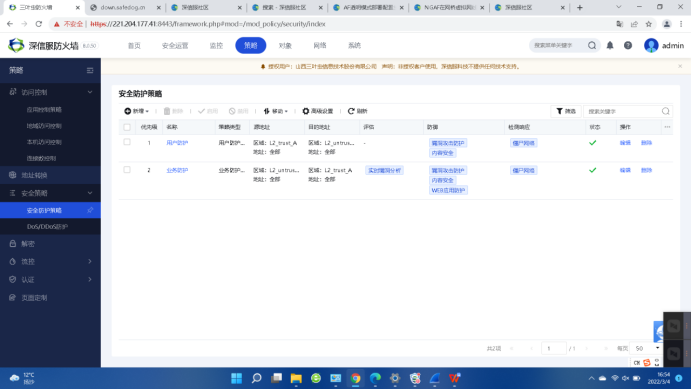This screenshot has height=389, width=692.
Task: Click the pin icon beside 安全防护策略
Action: 90,210
